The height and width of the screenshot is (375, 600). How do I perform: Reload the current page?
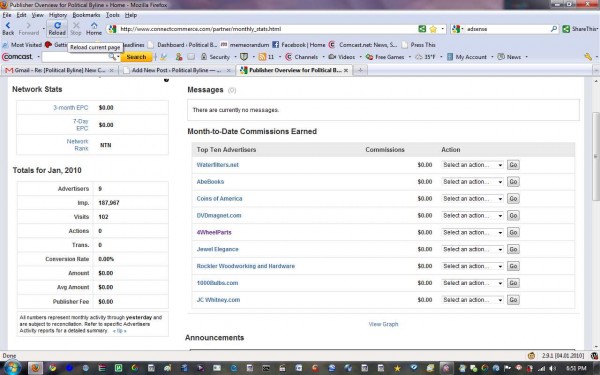[x=57, y=28]
